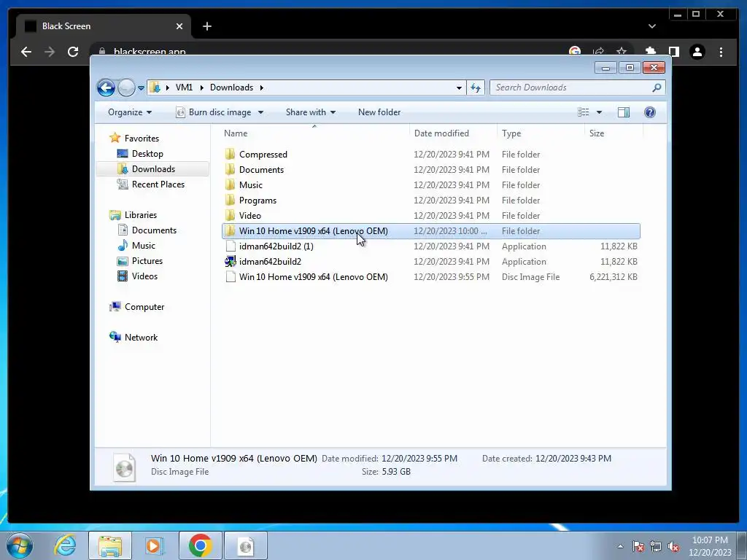The image size is (747, 560).
Task: Open recent locations dropdown beside nav arrows
Action: pos(141,88)
